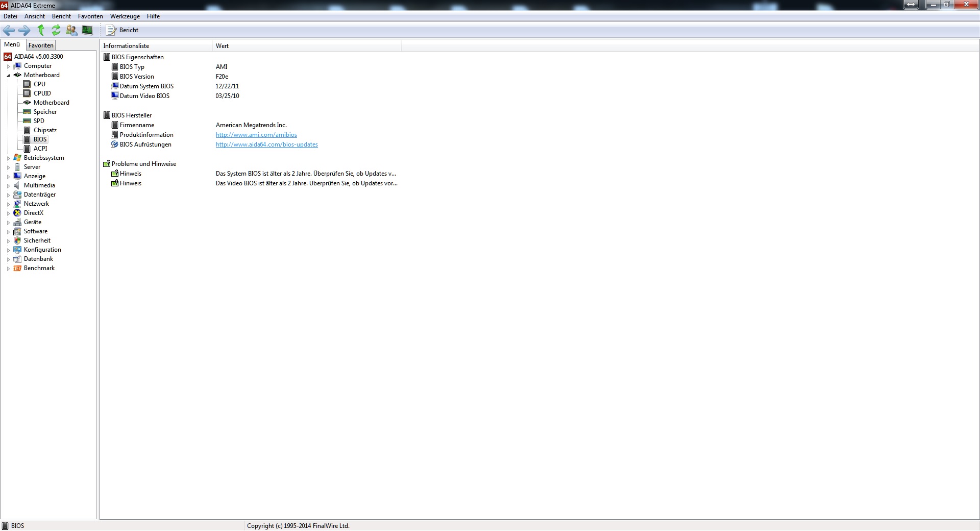This screenshot has width=980, height=531.
Task: Click the Konfiguration icon in tree
Action: pyautogui.click(x=17, y=250)
